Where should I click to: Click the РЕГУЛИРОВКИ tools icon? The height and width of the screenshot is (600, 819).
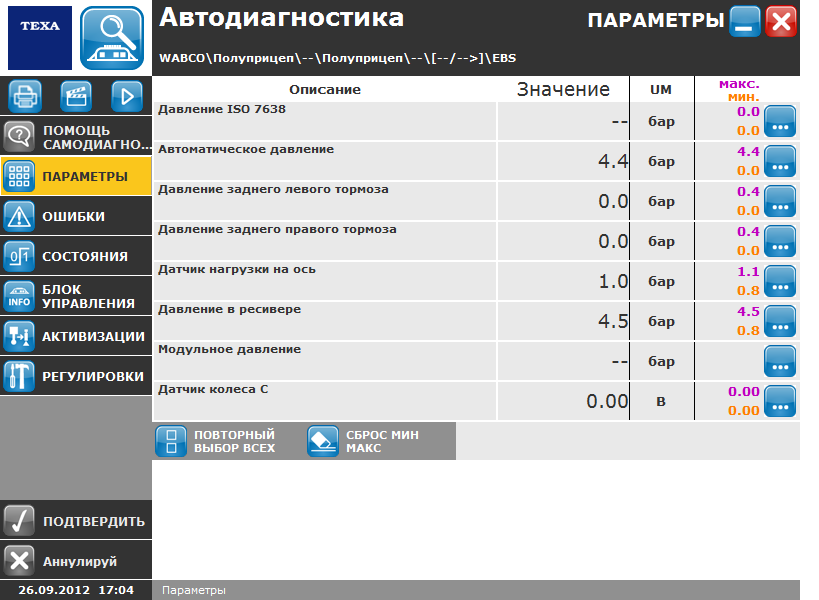(19, 376)
